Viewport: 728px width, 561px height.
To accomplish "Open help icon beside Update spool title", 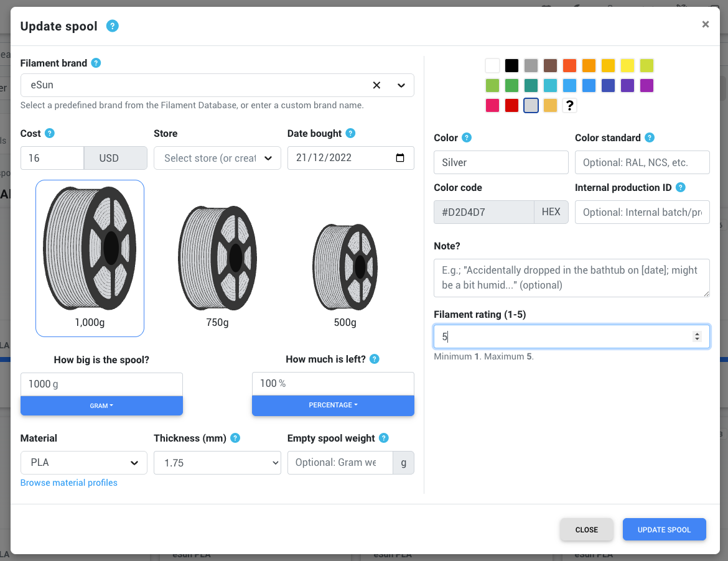I will (113, 26).
